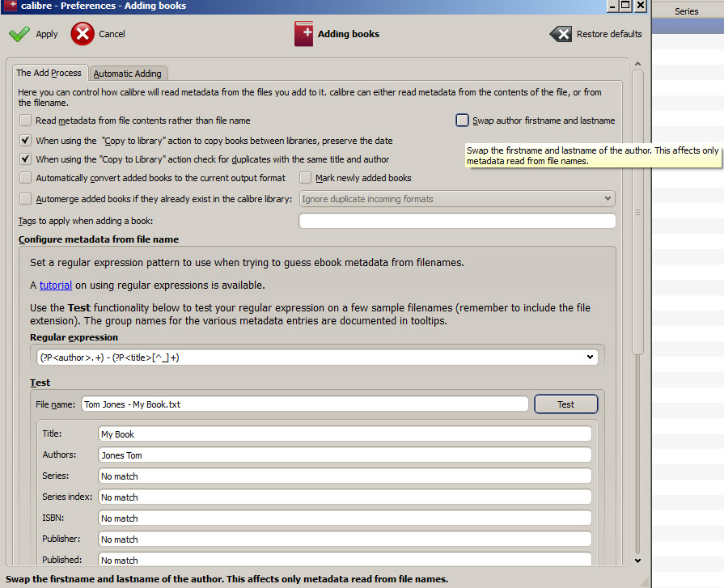Click the Restore defaults arrow icon
724x588 pixels.
tap(561, 34)
